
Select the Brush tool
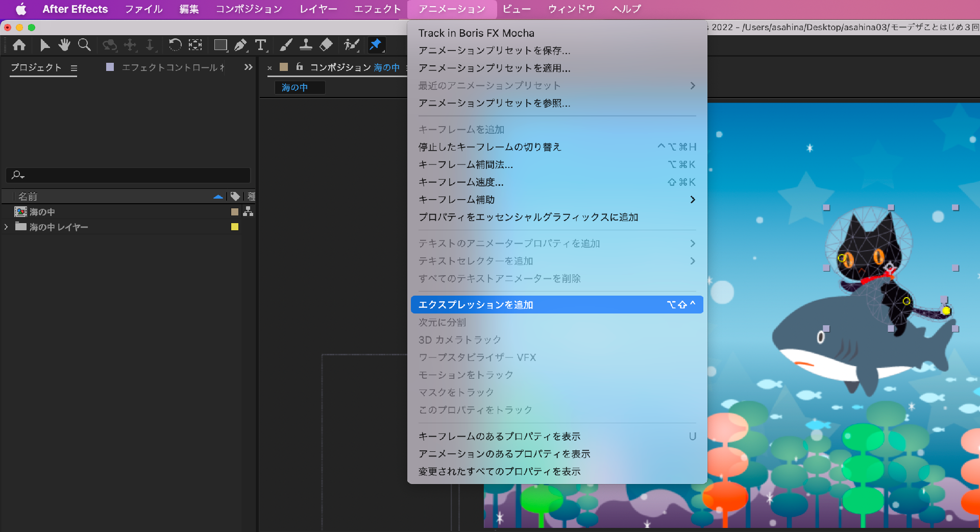tap(286, 45)
